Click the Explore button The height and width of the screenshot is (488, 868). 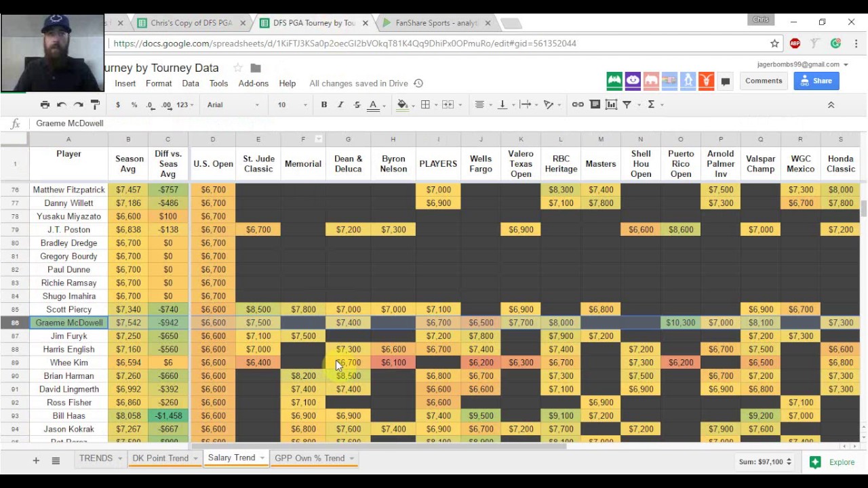(x=831, y=462)
